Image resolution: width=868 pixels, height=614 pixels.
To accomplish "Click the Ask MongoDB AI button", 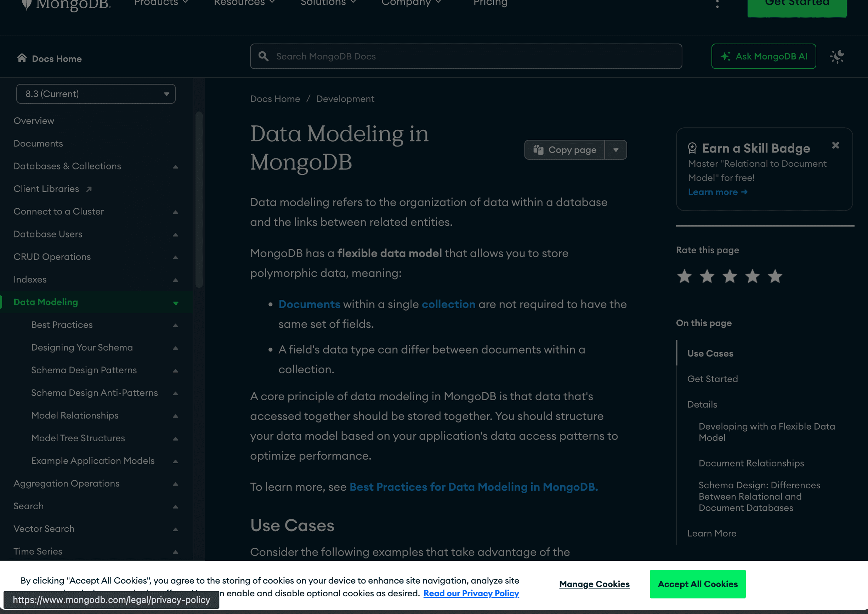I will tap(764, 56).
